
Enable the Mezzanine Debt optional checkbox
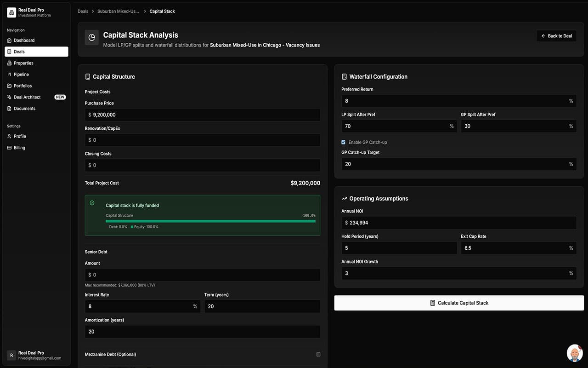tap(318, 354)
